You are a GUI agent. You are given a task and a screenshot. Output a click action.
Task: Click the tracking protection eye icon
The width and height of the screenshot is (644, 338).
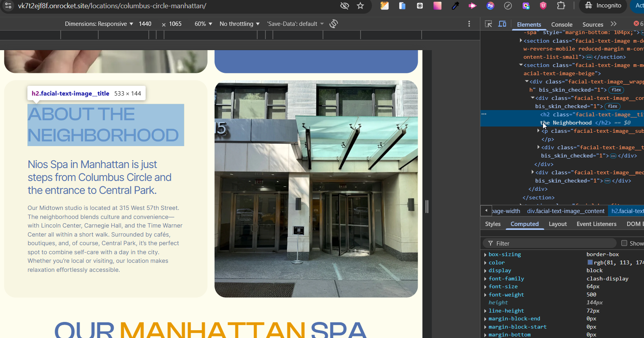coord(345,5)
